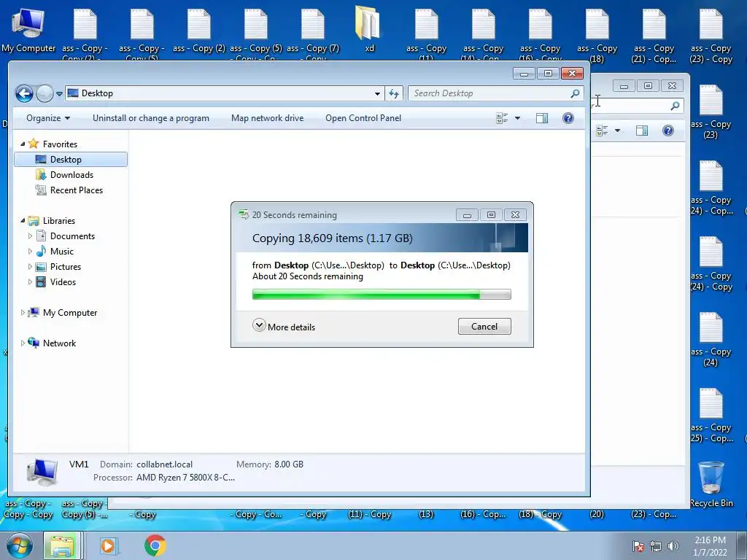Click the copy progress bar
This screenshot has height=560, width=747.
coord(382,295)
